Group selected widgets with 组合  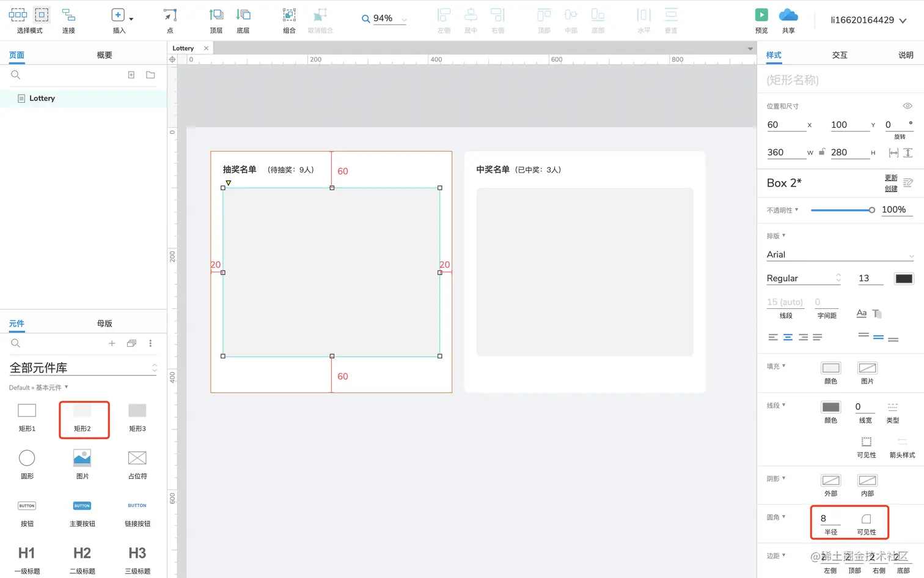[x=289, y=20]
